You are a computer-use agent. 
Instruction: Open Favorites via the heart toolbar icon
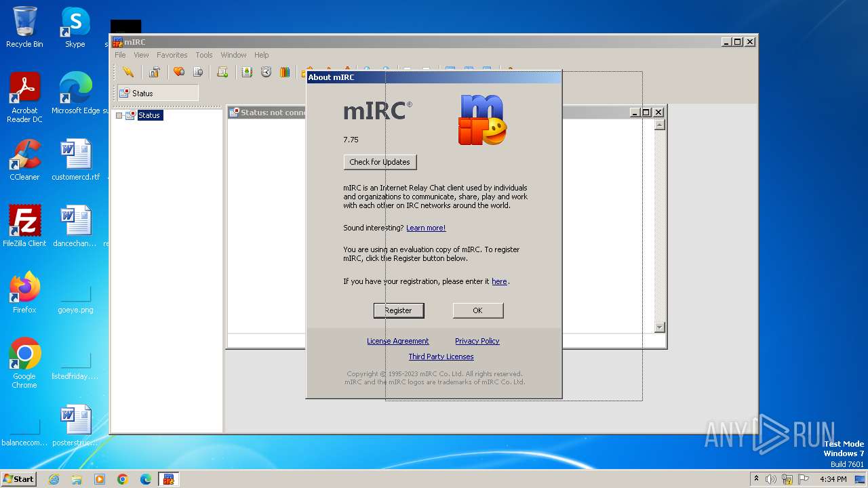coord(179,72)
